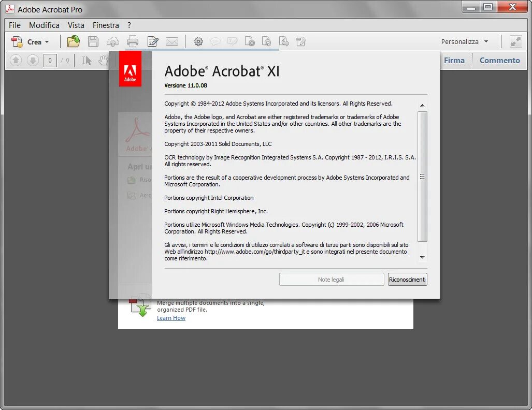The image size is (532, 410).
Task: Click 'Portions copyright Intel Corporation' line
Action: pos(209,198)
